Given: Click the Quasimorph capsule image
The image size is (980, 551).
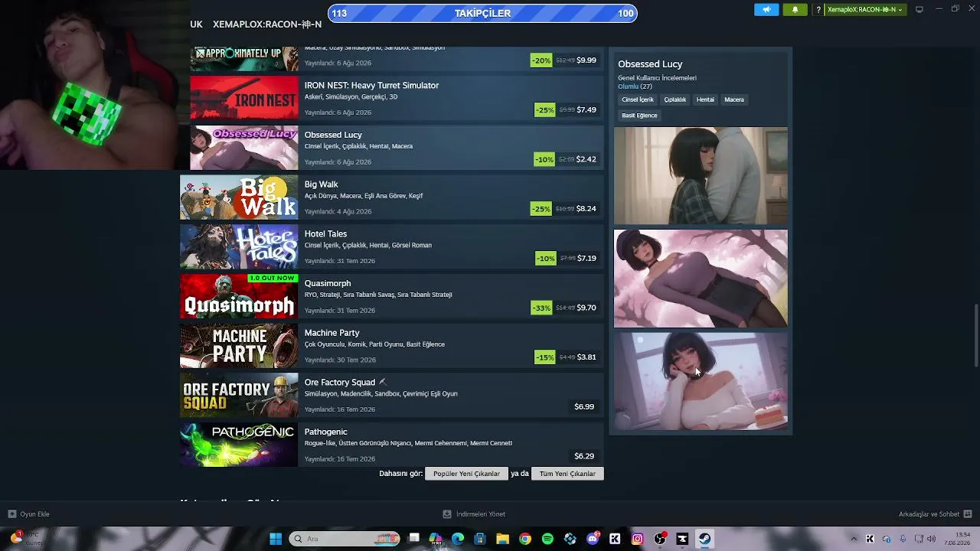Looking at the screenshot, I should coord(239,297).
